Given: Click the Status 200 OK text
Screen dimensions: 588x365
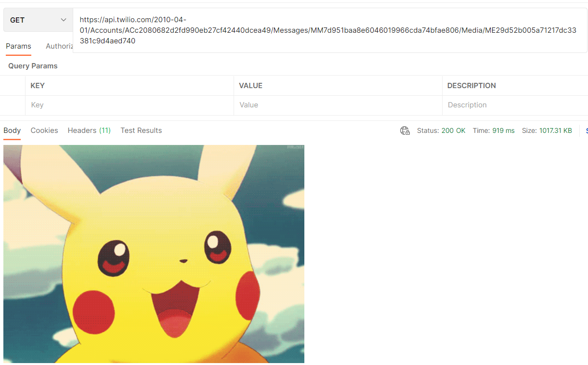Looking at the screenshot, I should [441, 130].
